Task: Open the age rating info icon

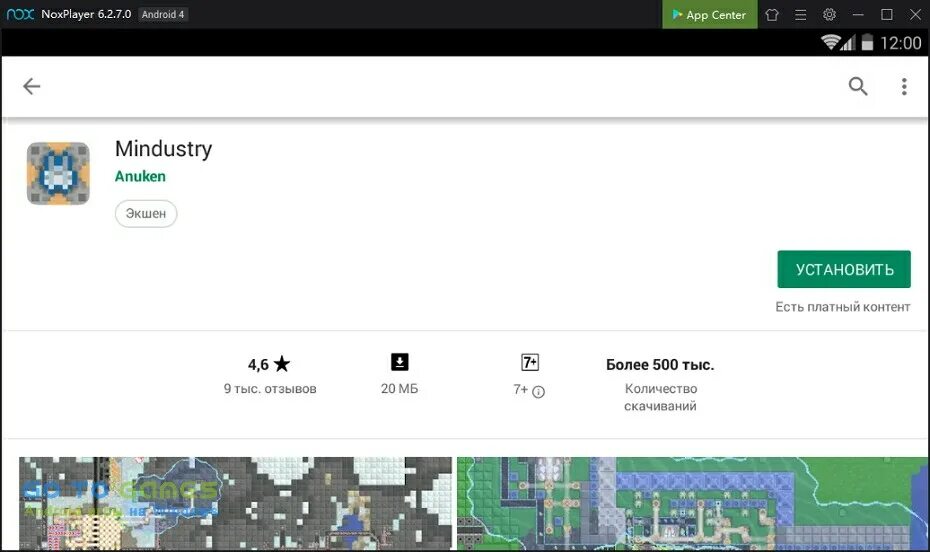Action: click(x=539, y=392)
